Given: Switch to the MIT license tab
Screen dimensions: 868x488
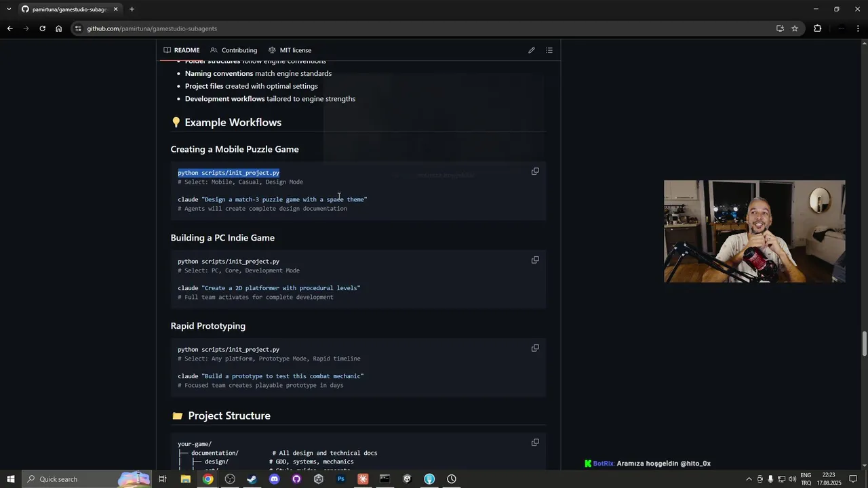Looking at the screenshot, I should pyautogui.click(x=290, y=50).
